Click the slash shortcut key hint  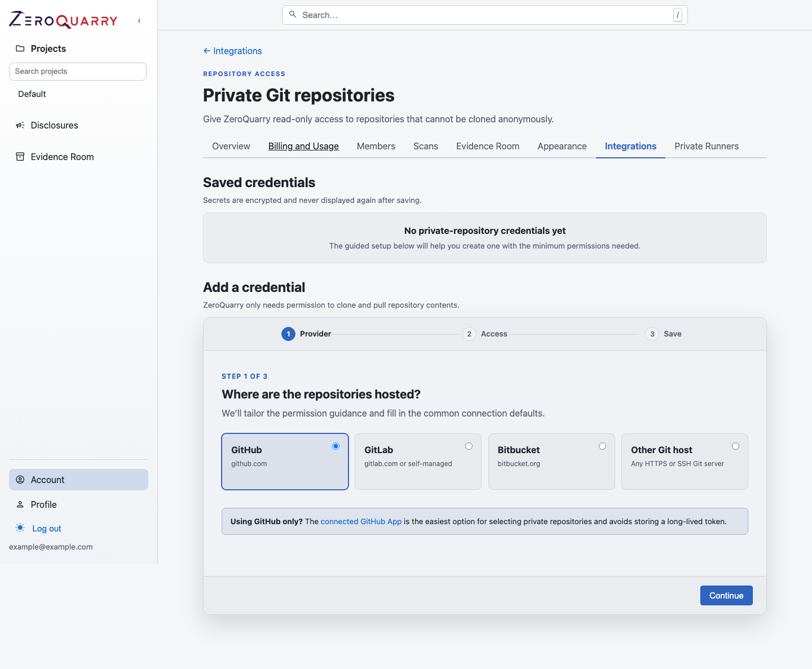pos(678,15)
